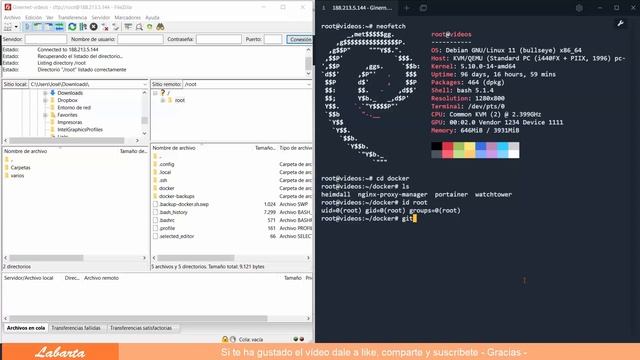Select the Carpetas folder in local list

click(x=20, y=168)
